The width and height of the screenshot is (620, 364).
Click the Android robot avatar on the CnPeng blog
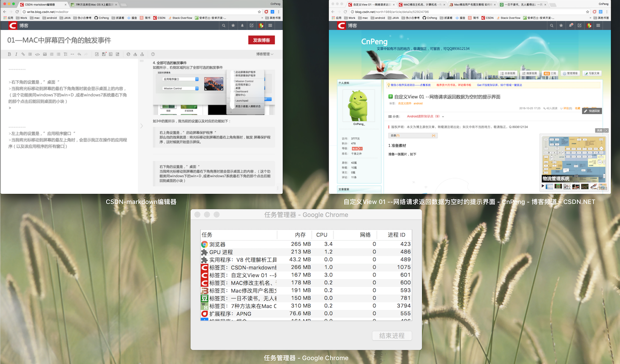tap(358, 105)
